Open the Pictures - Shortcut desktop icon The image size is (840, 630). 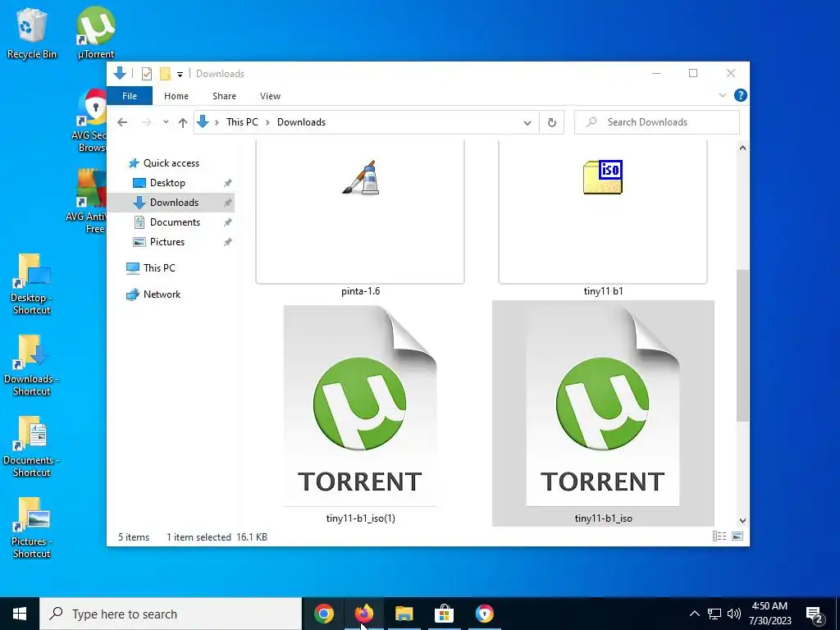click(x=31, y=528)
